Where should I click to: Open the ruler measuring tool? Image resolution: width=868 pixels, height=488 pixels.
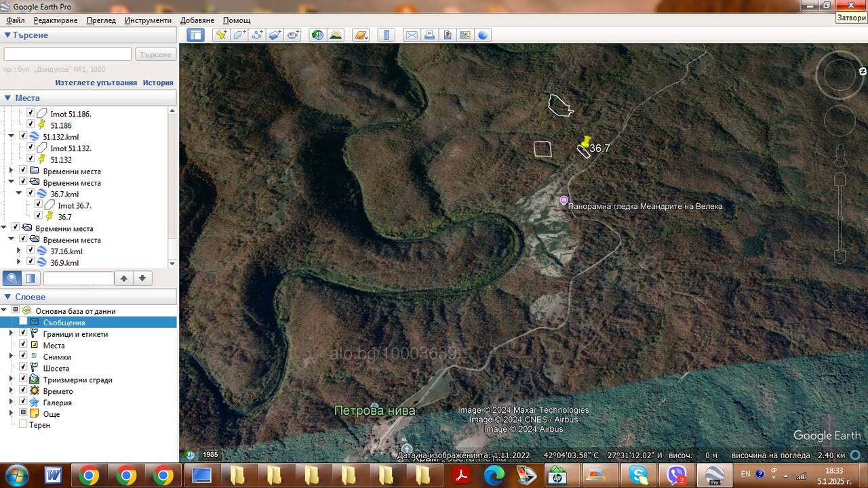pos(386,35)
